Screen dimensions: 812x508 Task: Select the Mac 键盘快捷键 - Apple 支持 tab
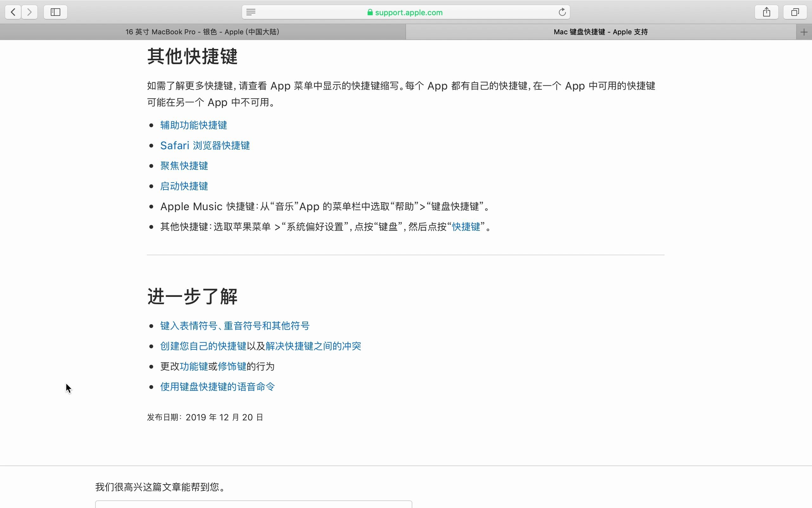[601, 32]
